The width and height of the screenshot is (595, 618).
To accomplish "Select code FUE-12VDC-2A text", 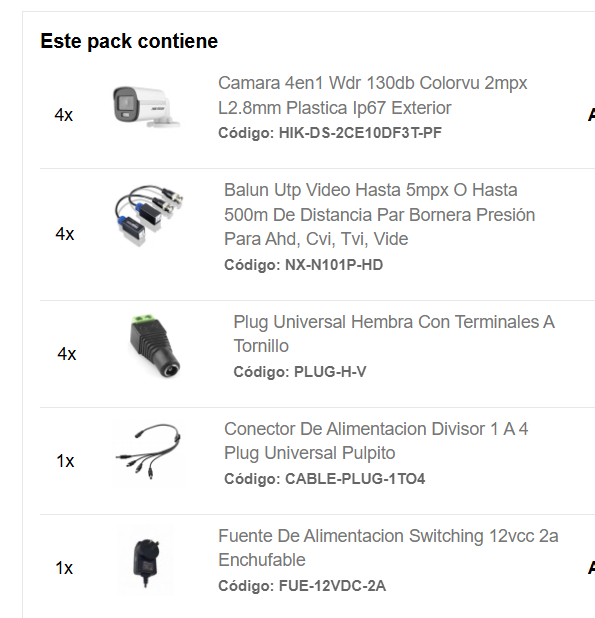I will [x=332, y=586].
